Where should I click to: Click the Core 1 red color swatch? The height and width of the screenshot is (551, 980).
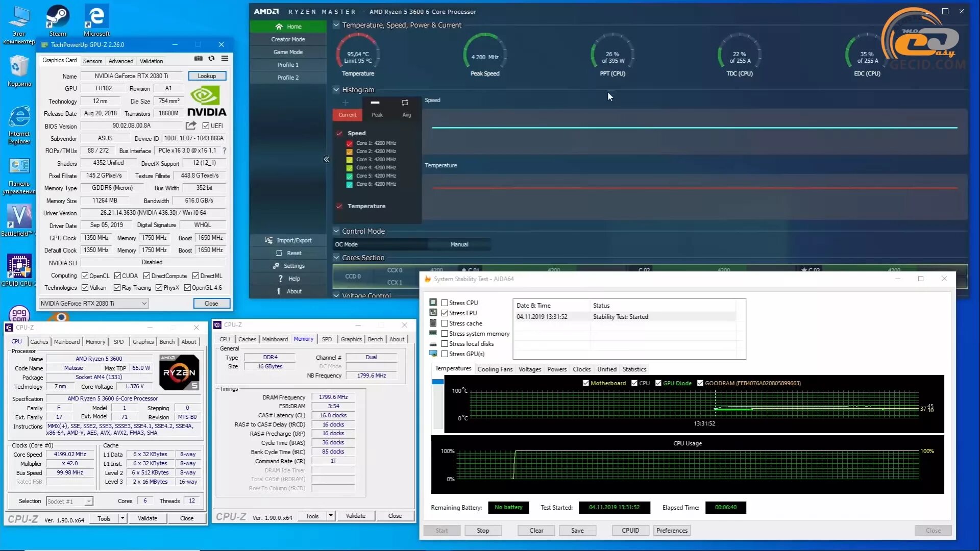pos(350,143)
